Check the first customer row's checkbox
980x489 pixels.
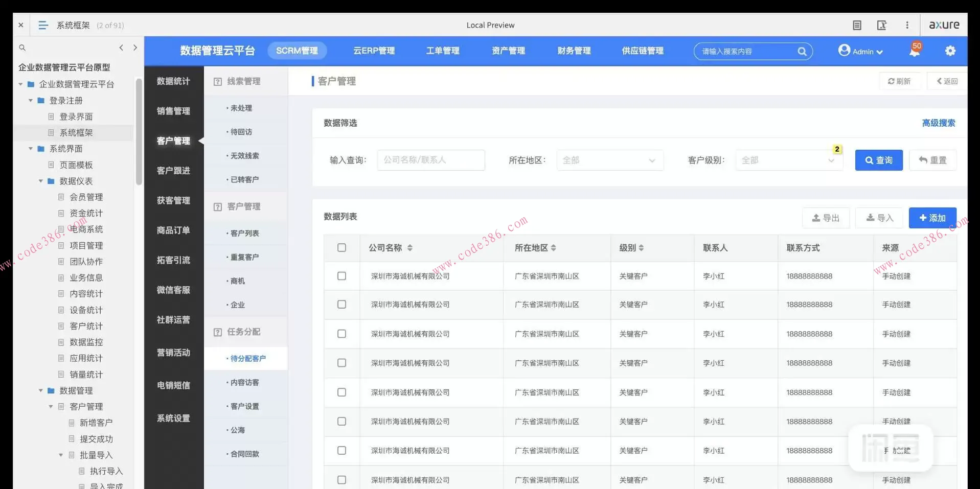click(341, 276)
